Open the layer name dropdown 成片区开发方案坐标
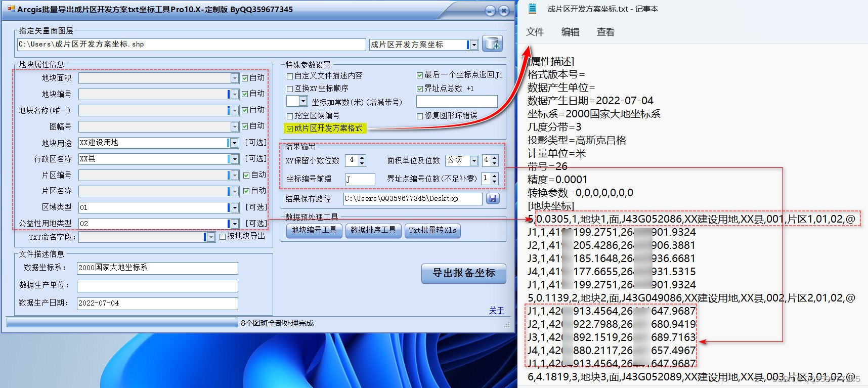Image resolution: width=868 pixels, height=388 pixels. [x=473, y=45]
